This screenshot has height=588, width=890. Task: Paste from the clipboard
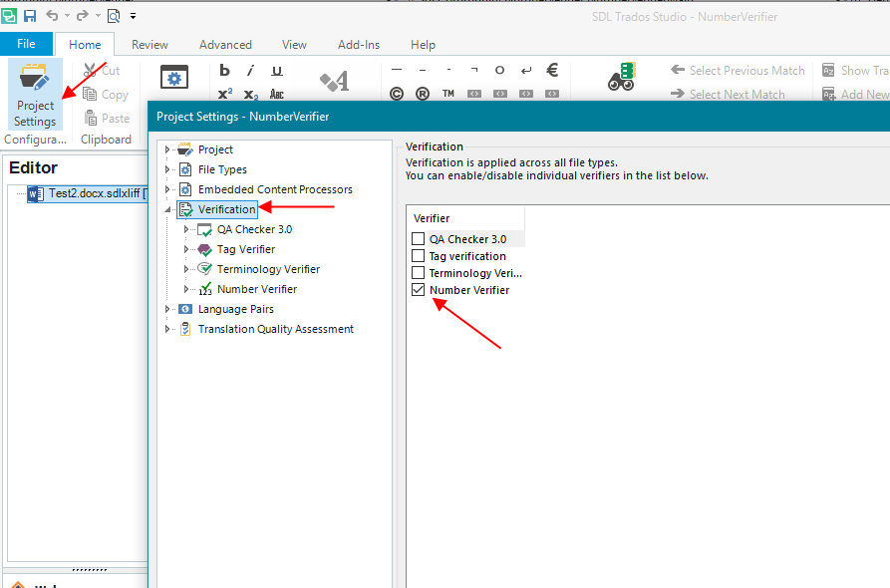coord(107,118)
